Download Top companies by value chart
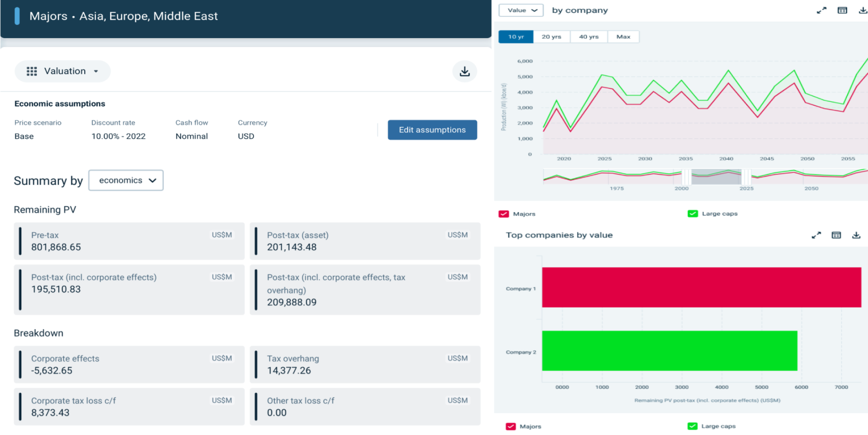 coord(856,235)
